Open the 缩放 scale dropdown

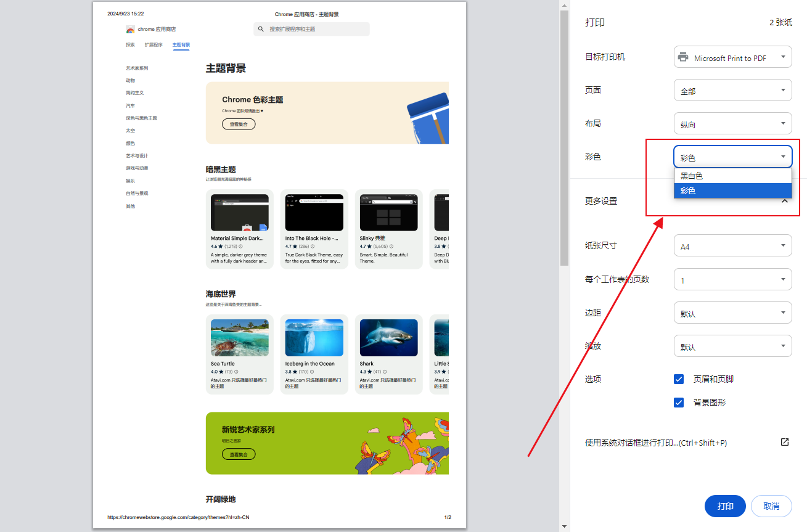click(732, 346)
